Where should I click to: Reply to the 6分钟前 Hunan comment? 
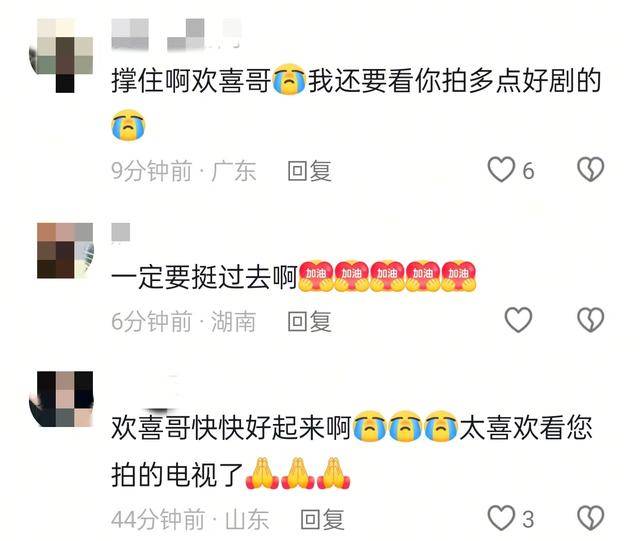pyautogui.click(x=309, y=321)
